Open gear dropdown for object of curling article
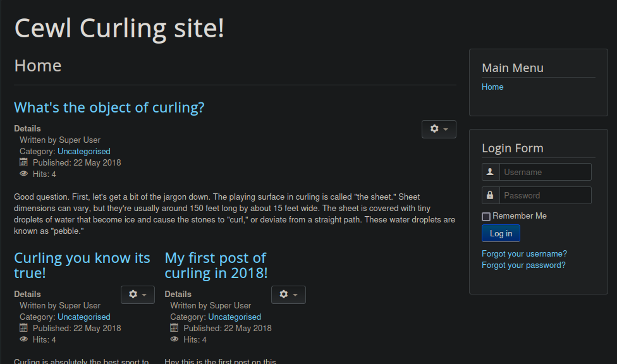The height and width of the screenshot is (364, 617). [x=439, y=129]
